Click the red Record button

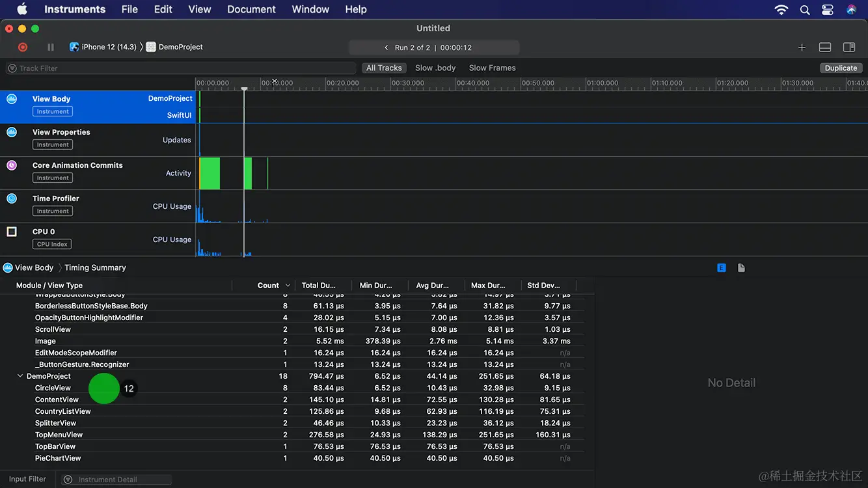coord(23,47)
